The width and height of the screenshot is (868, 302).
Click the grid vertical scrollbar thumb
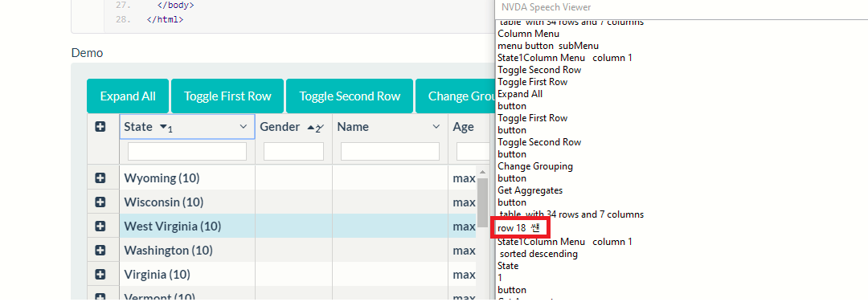483,200
